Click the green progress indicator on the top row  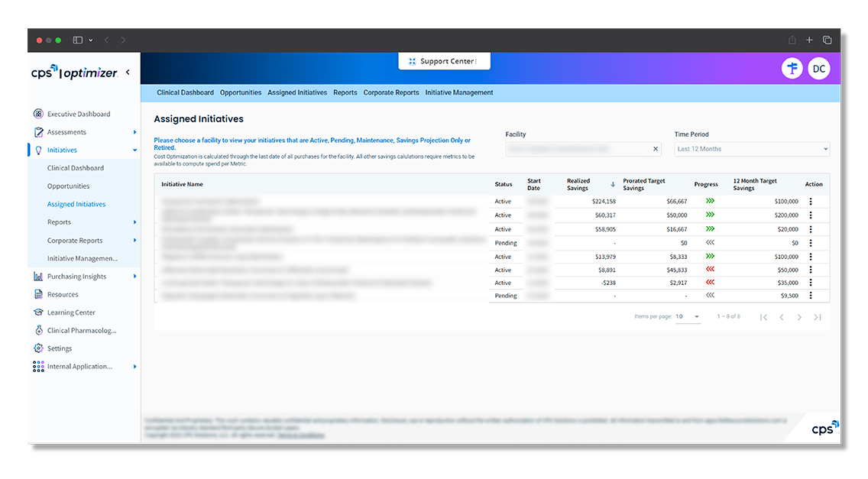711,201
